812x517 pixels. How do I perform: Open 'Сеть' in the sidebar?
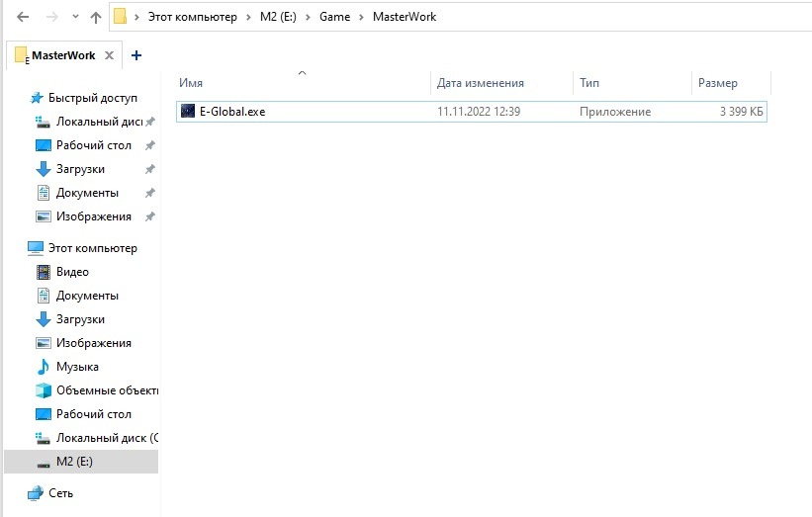pyautogui.click(x=60, y=493)
